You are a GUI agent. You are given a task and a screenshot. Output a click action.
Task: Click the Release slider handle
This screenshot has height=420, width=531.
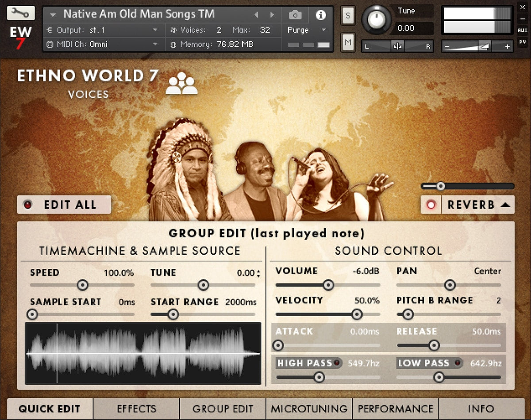pos(434,345)
